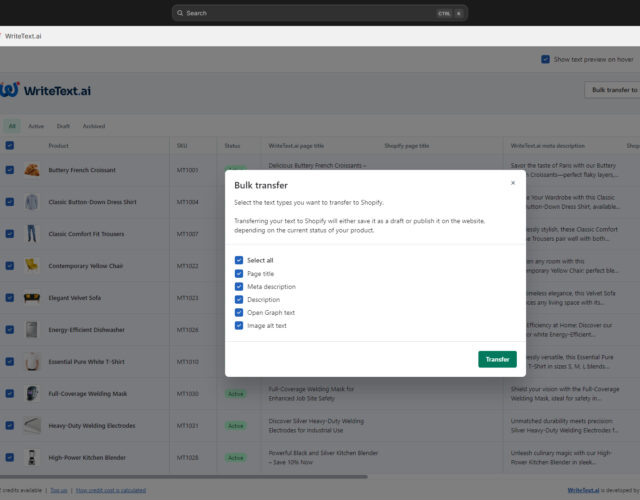Screen dimensions: 640x500
Task: Uncheck the Image alt text checkbox
Action: 239,325
